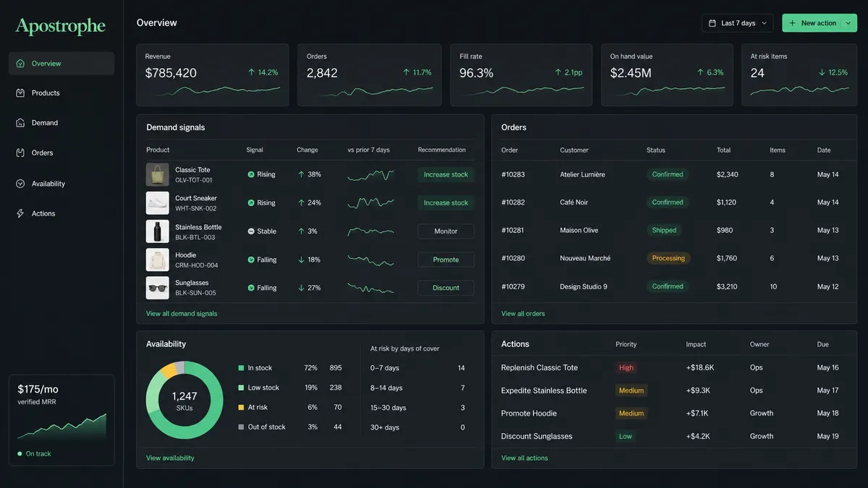The width and height of the screenshot is (868, 488).
Task: Click Increase stock for Classic Tote
Action: point(446,174)
